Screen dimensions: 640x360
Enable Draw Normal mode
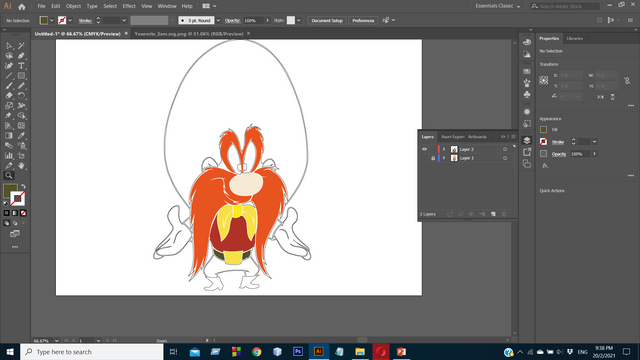(x=7, y=223)
